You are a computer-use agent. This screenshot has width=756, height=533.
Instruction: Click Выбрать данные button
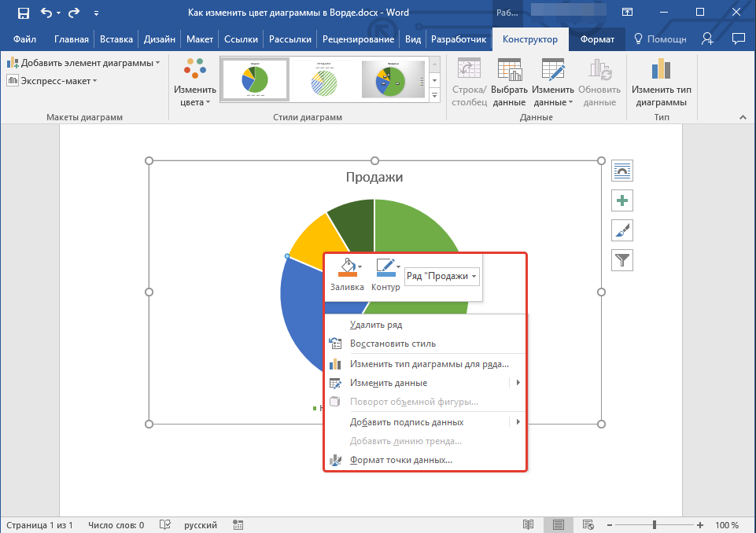pyautogui.click(x=509, y=82)
